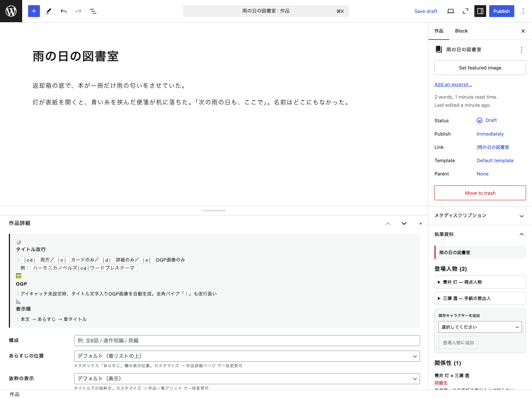Switch to the Block sidebar tab
The width and height of the screenshot is (532, 399).
(461, 31)
